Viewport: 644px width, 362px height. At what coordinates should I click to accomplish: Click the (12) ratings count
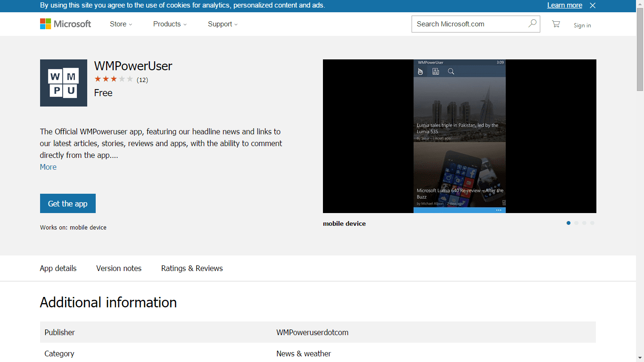coord(142,80)
